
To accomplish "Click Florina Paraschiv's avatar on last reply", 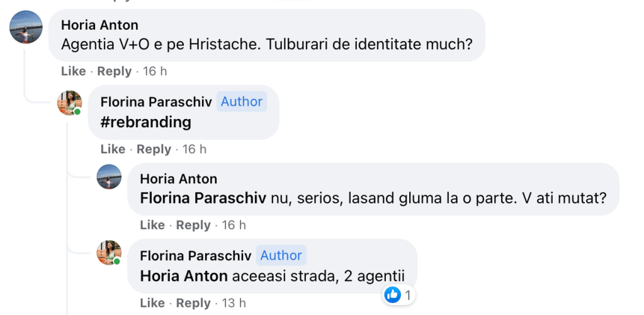I will (108, 253).
